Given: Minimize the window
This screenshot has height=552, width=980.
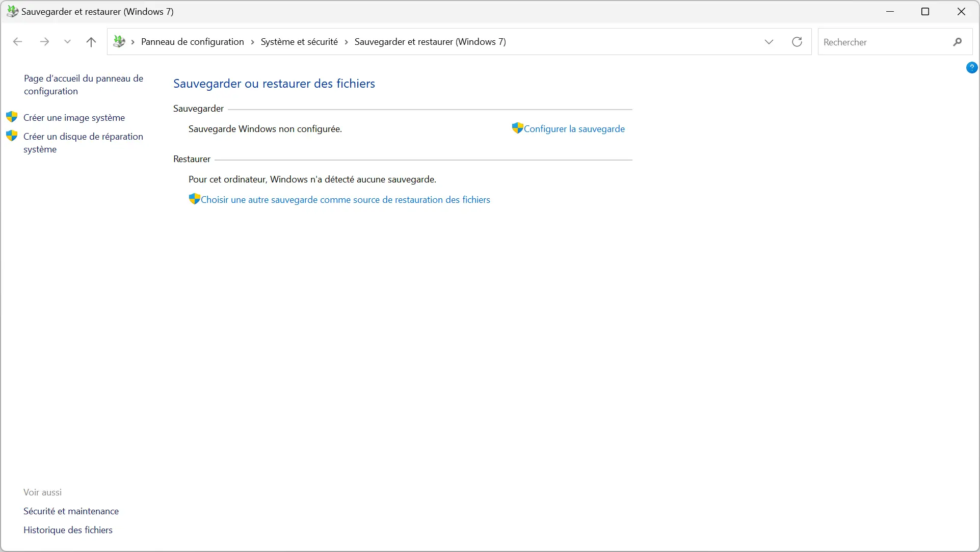Looking at the screenshot, I should click(890, 11).
